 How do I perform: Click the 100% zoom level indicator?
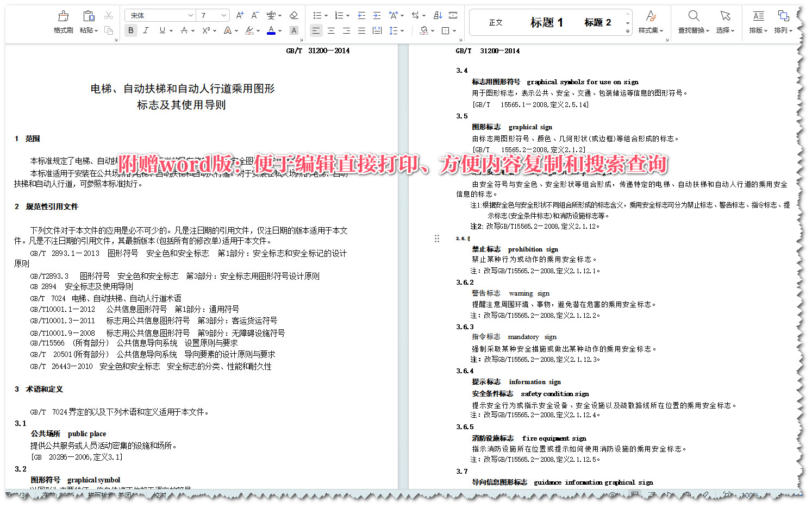point(751,496)
